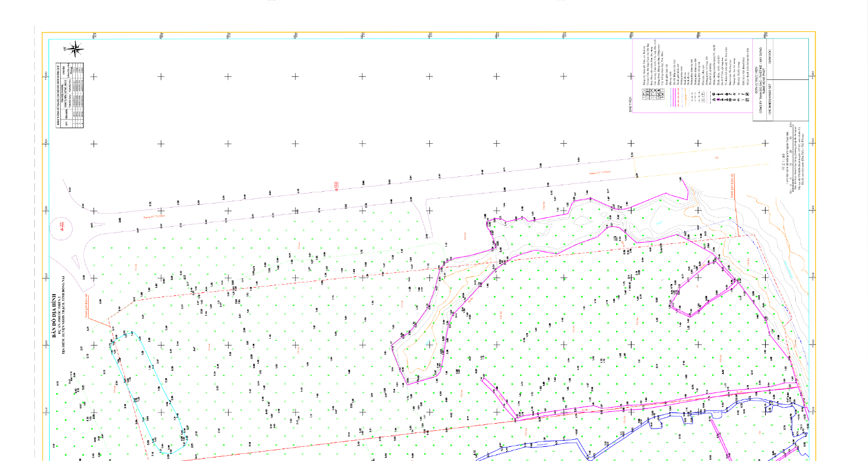The image size is (868, 461).
Task: Click the north arrow compass rose
Action: (75, 50)
